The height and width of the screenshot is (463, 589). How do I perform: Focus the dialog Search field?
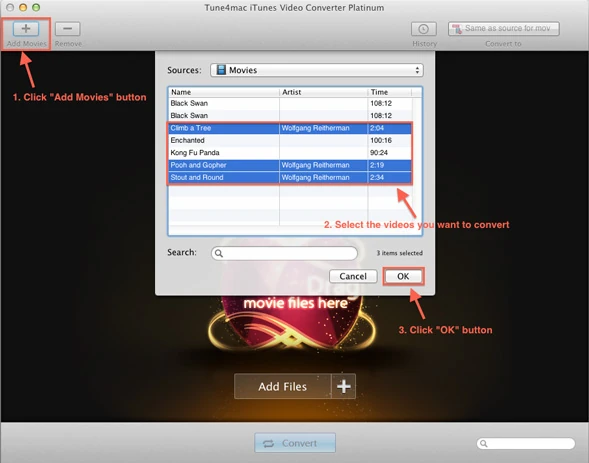tap(284, 253)
